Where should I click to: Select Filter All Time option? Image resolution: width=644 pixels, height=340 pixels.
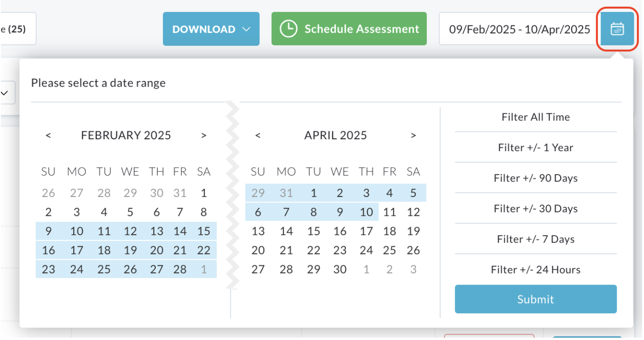pyautogui.click(x=535, y=117)
